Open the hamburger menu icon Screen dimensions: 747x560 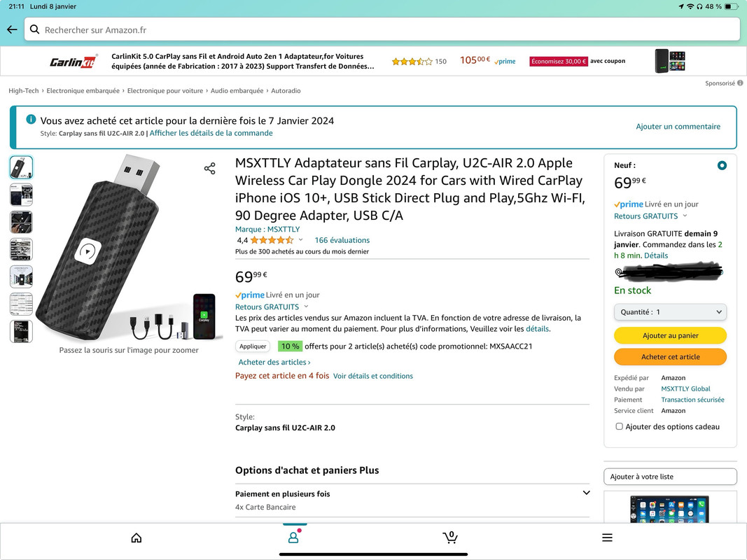click(x=607, y=538)
